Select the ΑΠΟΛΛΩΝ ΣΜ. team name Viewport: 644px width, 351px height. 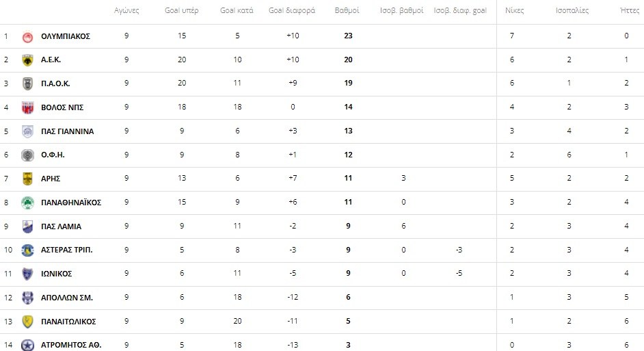coord(67,298)
